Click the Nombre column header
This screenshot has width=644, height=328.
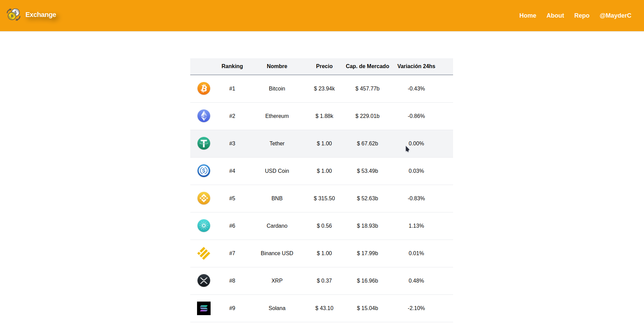(x=277, y=66)
